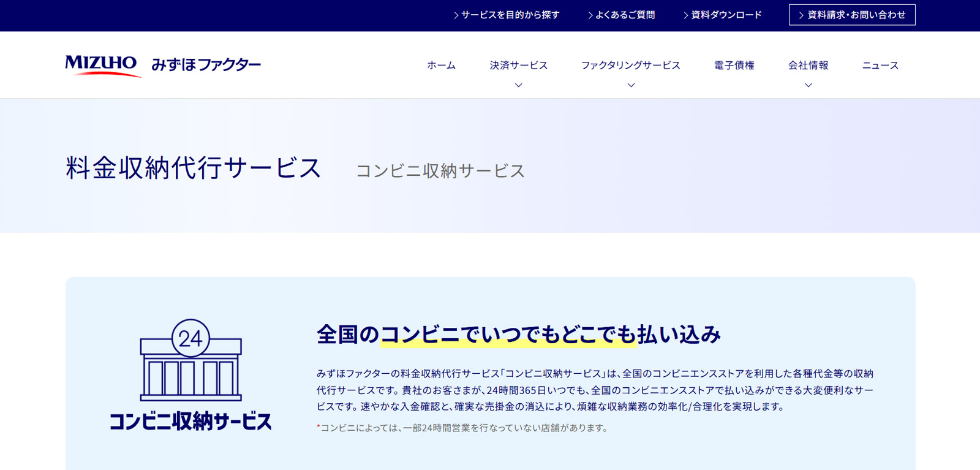980x470 pixels.
Task: Click 資料請求・お問い合わせ button
Action: point(852,15)
